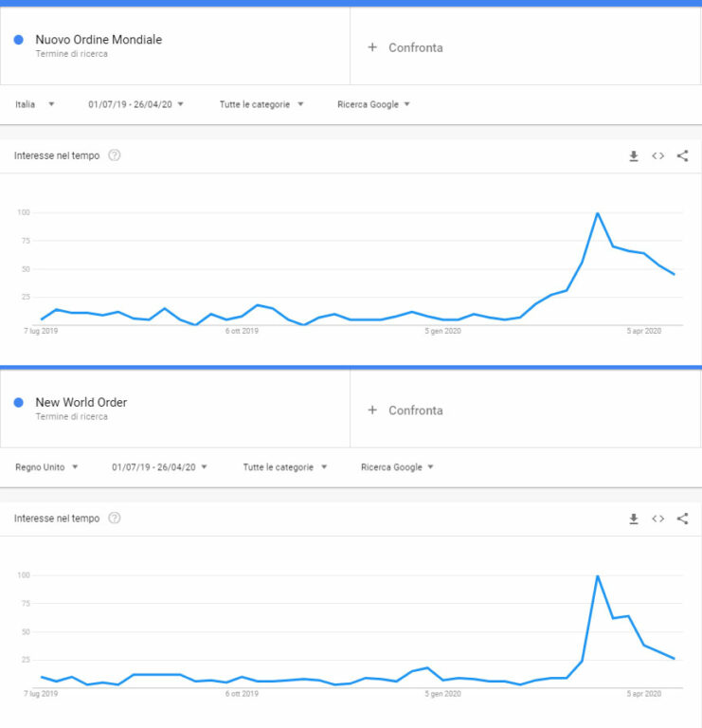The height and width of the screenshot is (728, 702).
Task: Share the New World Order chart
Action: click(x=682, y=519)
